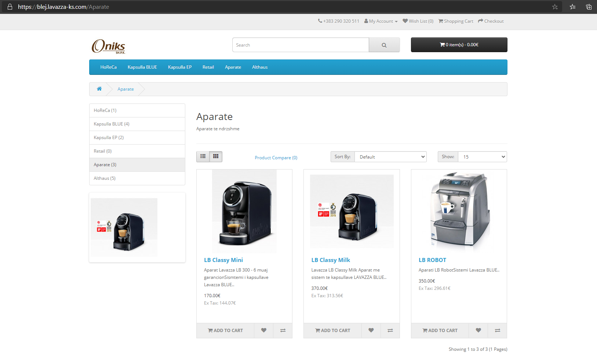The height and width of the screenshot is (364, 597).
Task: Bookmark page with browser star icon
Action: click(555, 7)
